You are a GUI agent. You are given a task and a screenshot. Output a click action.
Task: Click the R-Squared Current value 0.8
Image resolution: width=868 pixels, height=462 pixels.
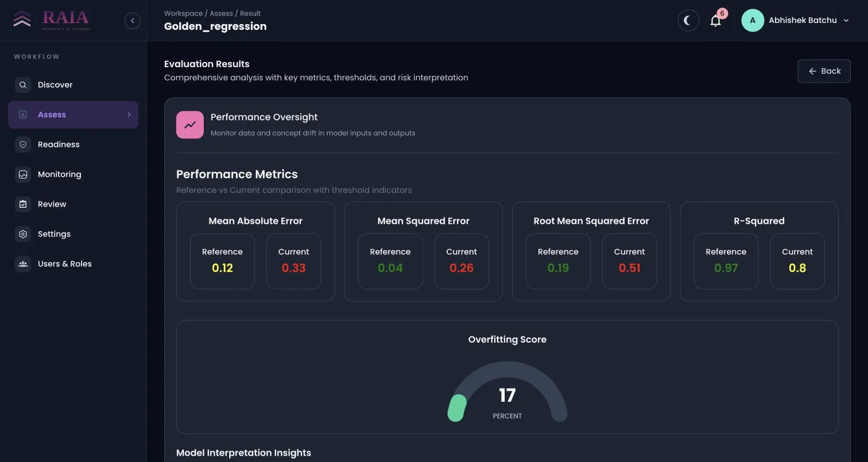tap(797, 268)
